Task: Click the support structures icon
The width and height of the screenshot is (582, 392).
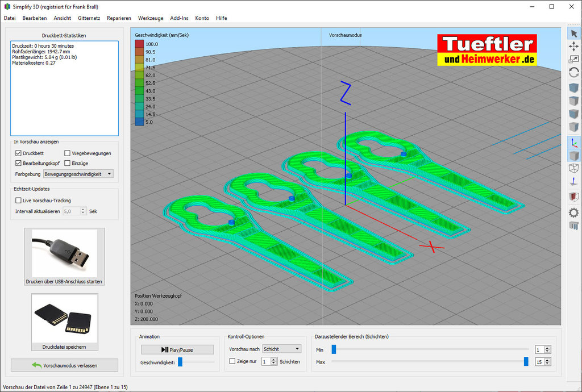Action: 573,226
